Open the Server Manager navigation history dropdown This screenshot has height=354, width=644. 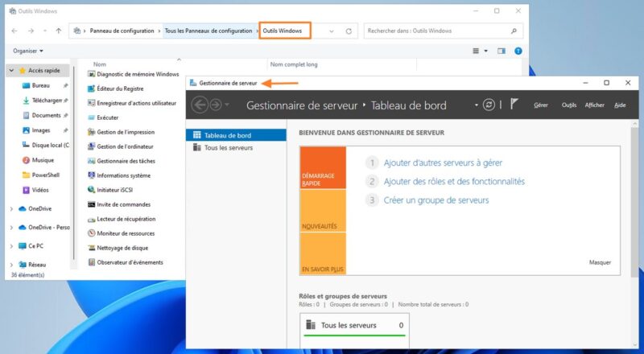point(227,105)
